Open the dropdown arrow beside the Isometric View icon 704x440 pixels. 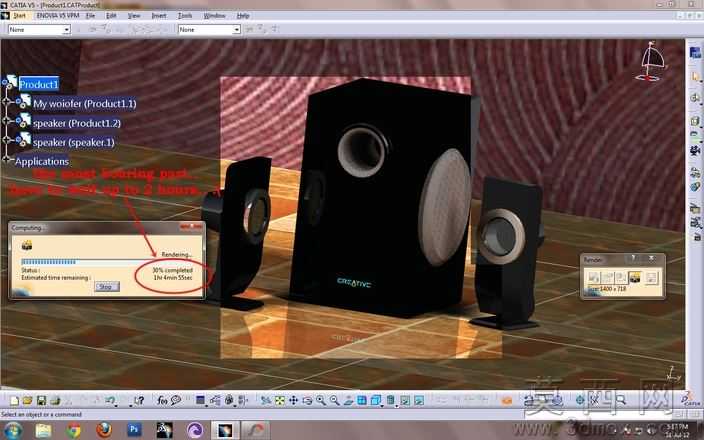click(382, 404)
